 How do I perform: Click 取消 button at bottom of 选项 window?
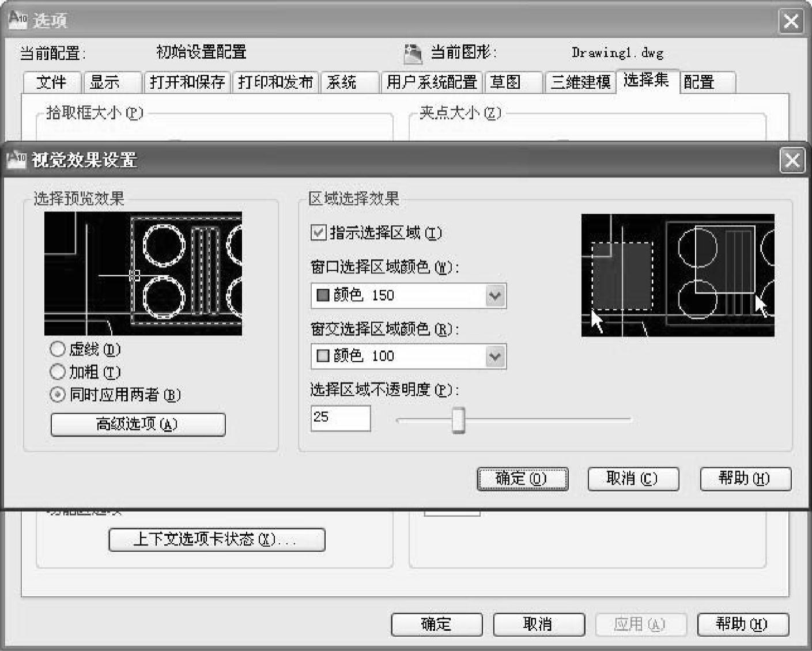click(x=538, y=624)
